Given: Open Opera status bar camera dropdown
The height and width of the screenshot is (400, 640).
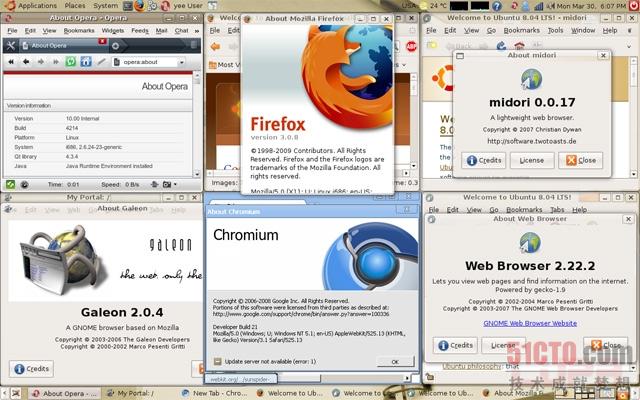Looking at the screenshot, I should tap(169, 184).
